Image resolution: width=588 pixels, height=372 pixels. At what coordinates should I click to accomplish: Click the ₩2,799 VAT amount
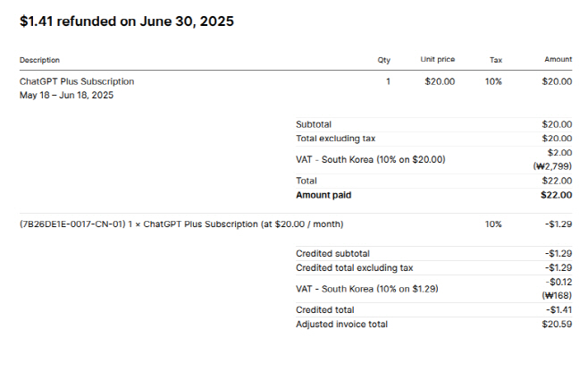point(552,166)
